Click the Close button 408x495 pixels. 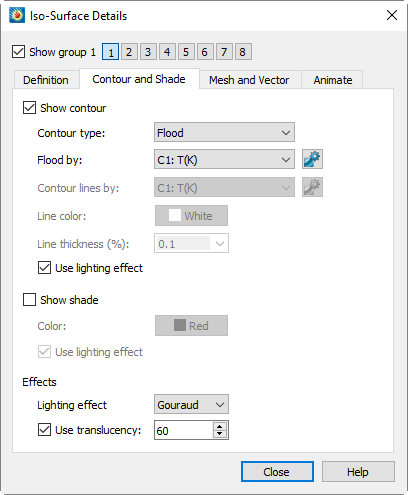coord(277,472)
